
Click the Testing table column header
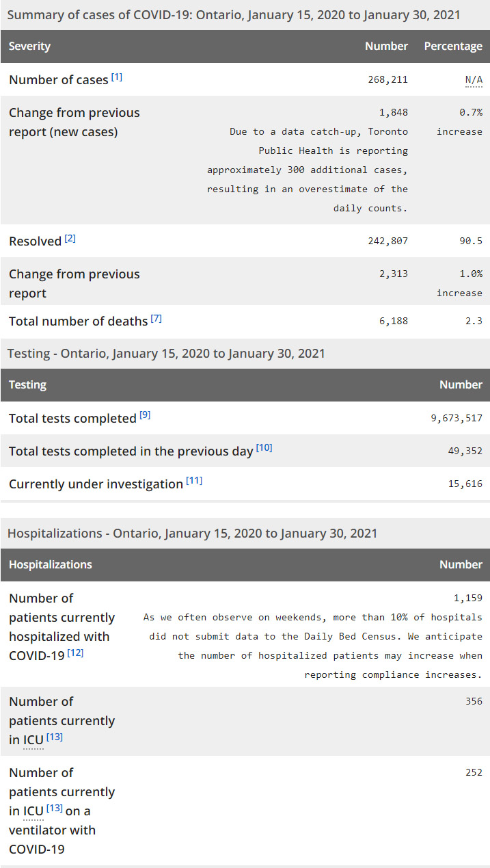pos(28,385)
